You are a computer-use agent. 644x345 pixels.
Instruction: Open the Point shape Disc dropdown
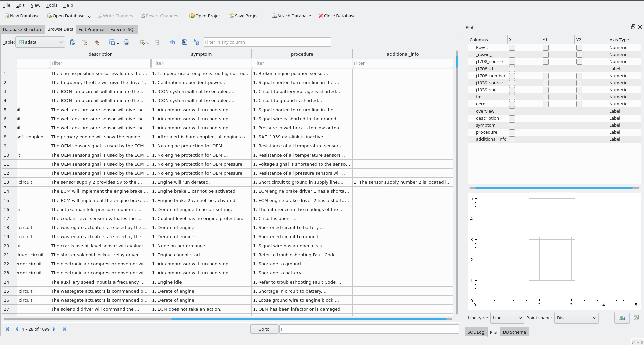tap(576, 318)
